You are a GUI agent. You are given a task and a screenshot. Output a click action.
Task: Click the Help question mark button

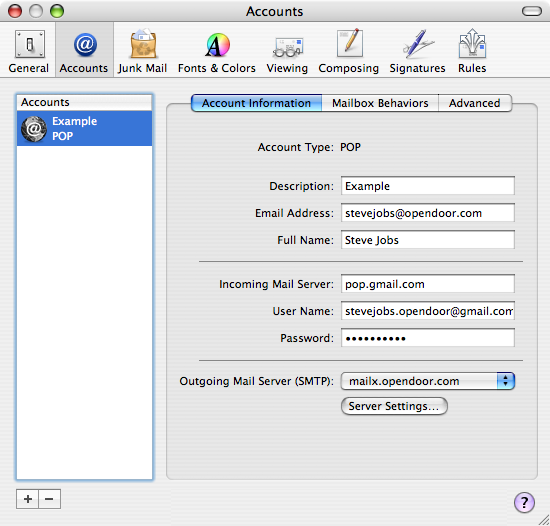(x=524, y=502)
